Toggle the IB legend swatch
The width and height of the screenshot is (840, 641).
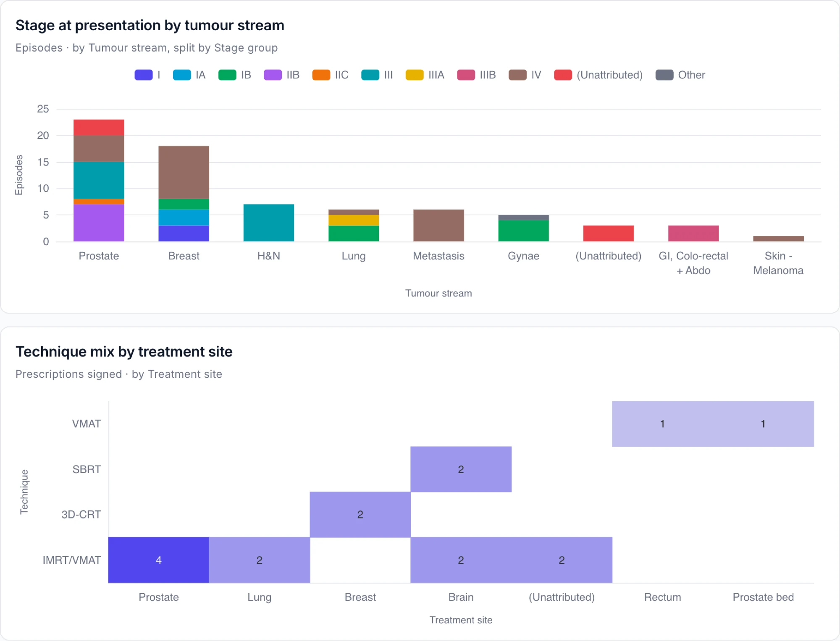[227, 75]
